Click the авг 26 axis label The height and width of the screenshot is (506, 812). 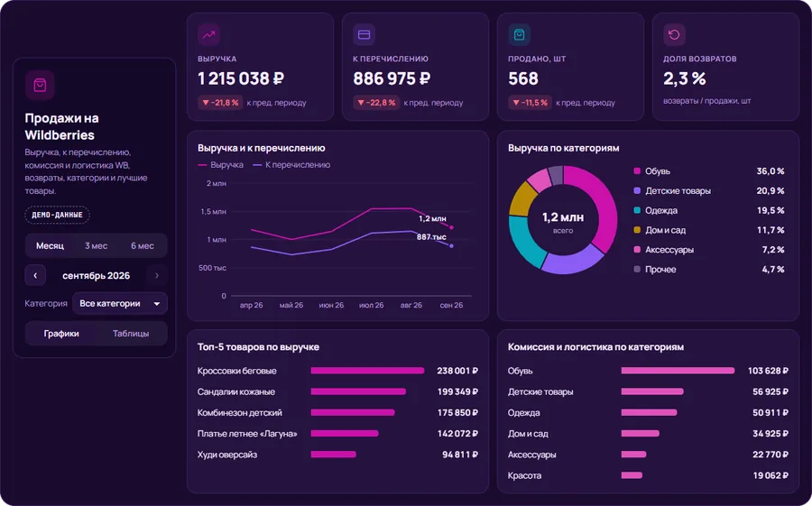[411, 305]
